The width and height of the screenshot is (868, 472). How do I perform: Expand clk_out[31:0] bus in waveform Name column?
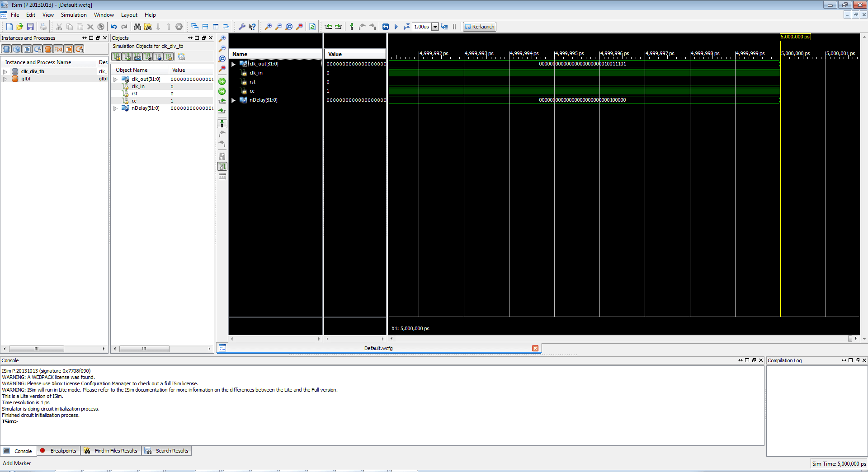click(233, 64)
